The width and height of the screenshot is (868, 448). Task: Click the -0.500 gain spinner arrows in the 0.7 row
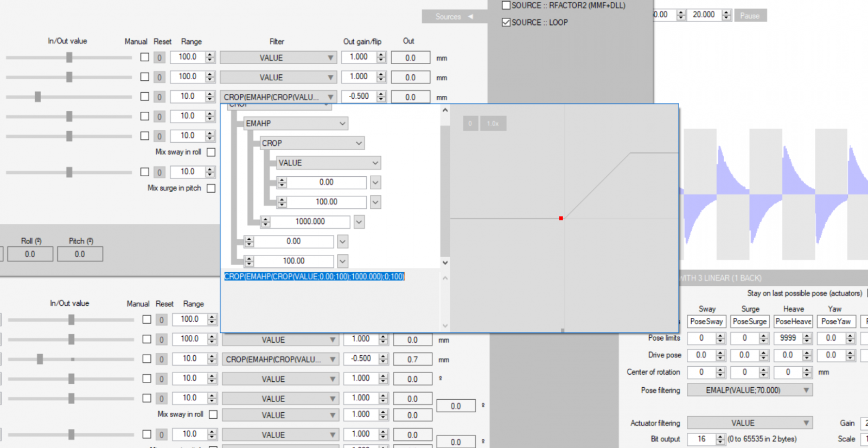[384, 359]
